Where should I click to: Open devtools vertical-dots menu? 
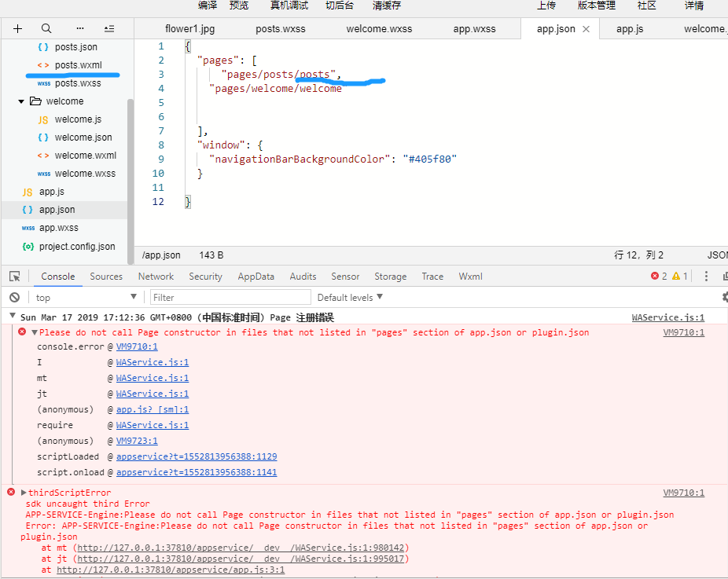tap(706, 276)
